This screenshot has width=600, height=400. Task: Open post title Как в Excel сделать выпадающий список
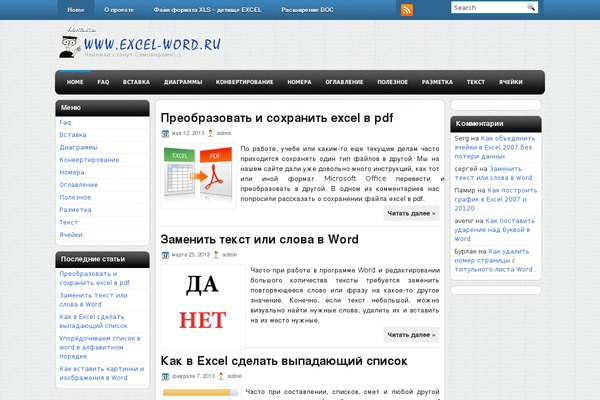(x=284, y=361)
